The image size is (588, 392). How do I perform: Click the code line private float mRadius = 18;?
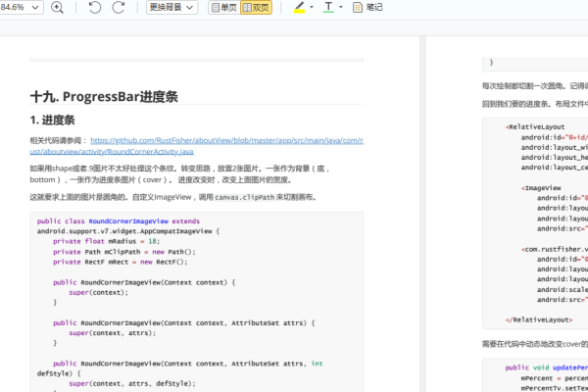point(106,241)
